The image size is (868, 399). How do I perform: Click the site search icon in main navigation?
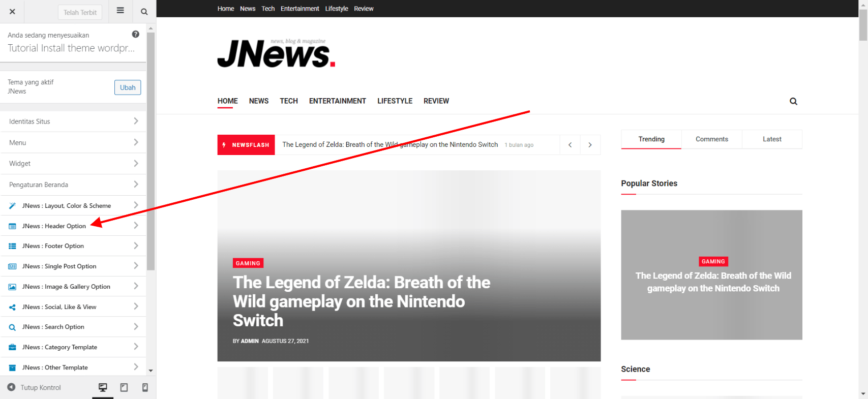pos(793,101)
